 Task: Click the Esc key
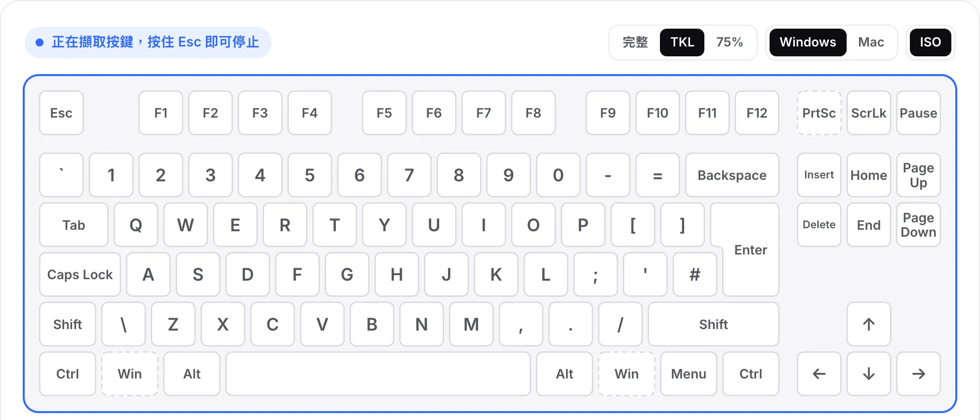click(61, 113)
